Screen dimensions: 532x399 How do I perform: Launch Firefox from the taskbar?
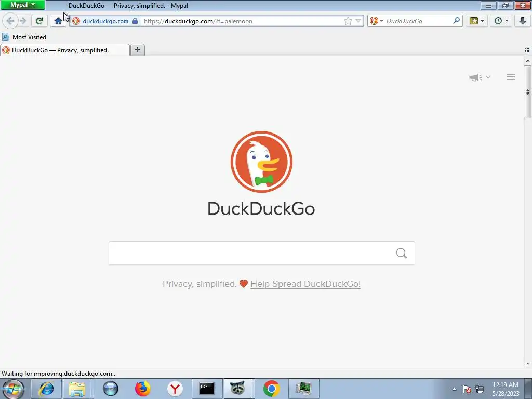(x=142, y=389)
